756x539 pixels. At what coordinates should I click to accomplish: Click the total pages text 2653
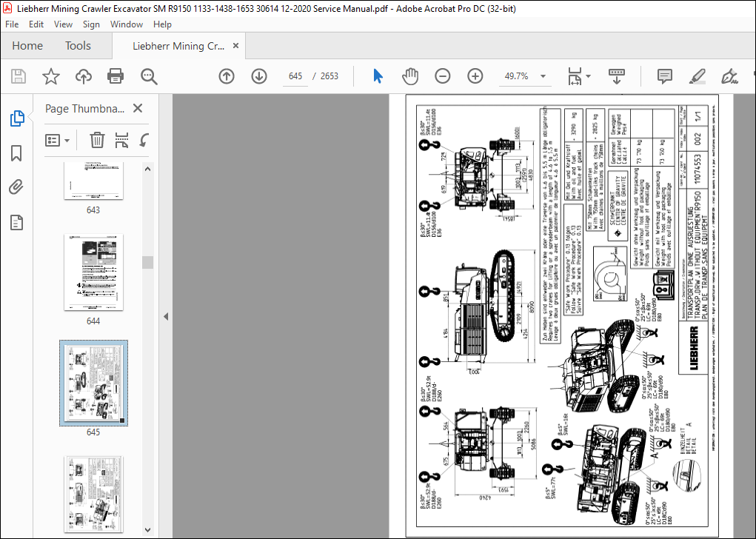tap(330, 76)
